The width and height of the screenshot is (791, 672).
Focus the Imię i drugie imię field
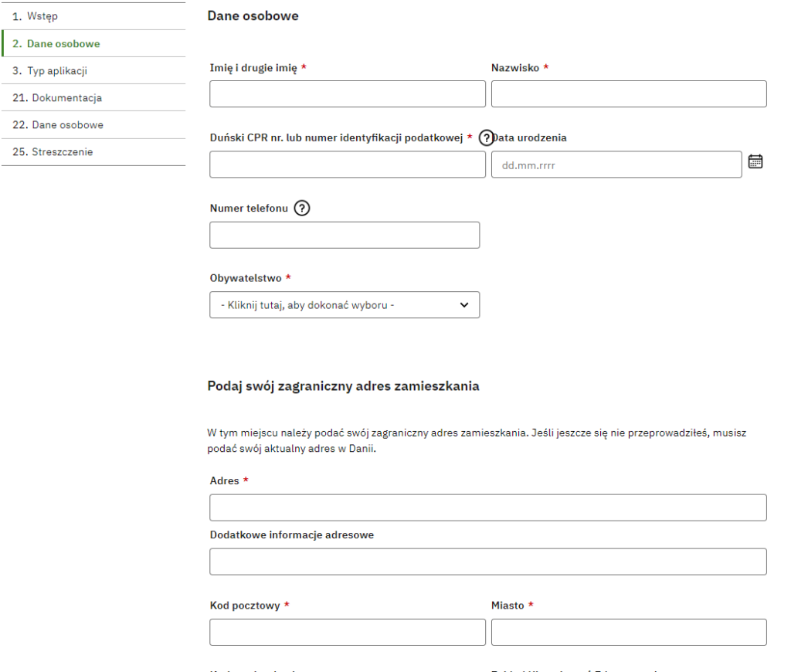(x=348, y=93)
